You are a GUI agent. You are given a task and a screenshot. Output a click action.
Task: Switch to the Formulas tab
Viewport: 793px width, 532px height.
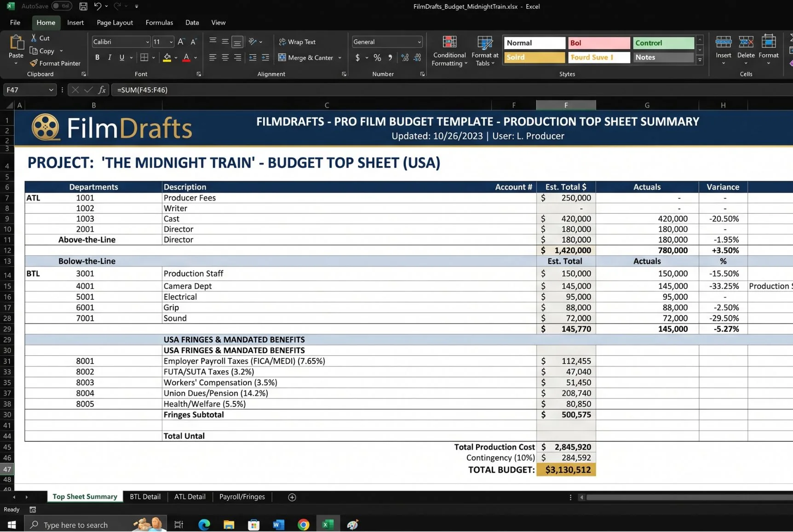click(159, 23)
